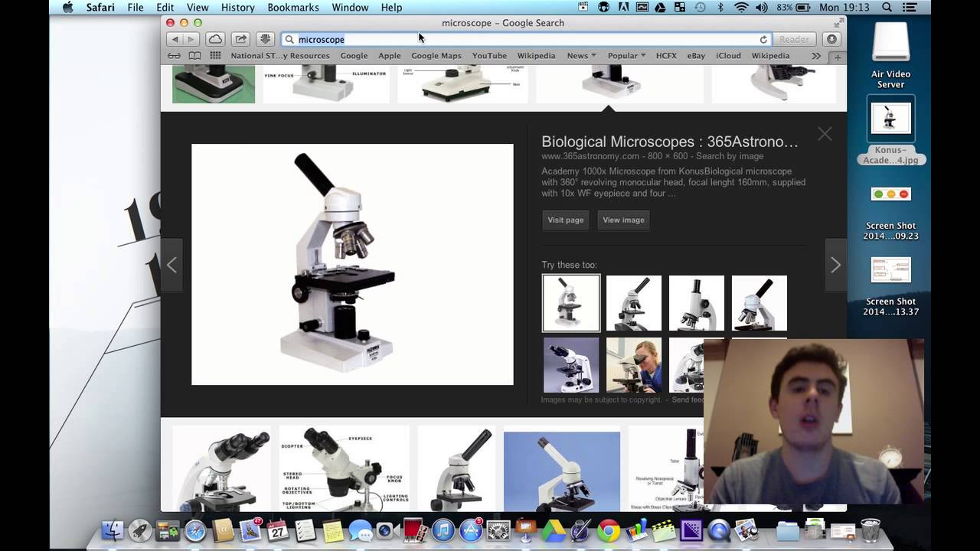Click the Bluetooth menu bar icon

click(x=720, y=8)
